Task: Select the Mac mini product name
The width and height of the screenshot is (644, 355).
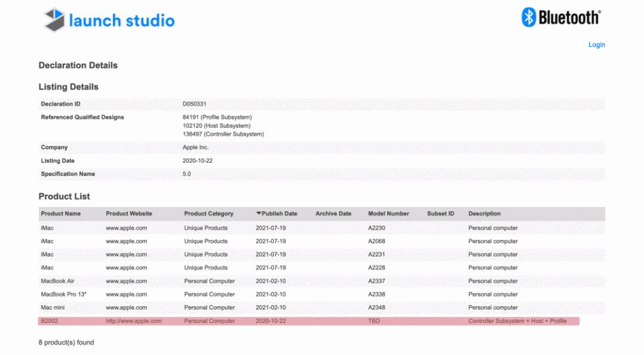Action: (x=52, y=307)
